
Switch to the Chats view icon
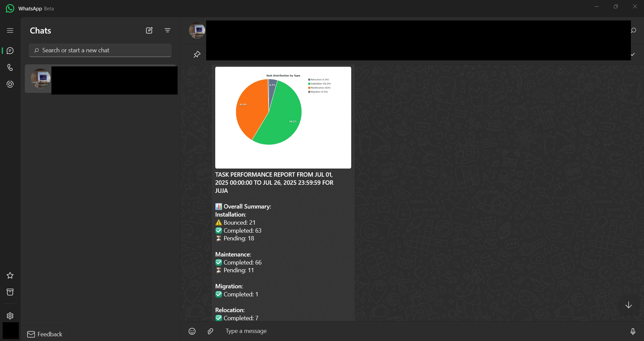tap(10, 51)
